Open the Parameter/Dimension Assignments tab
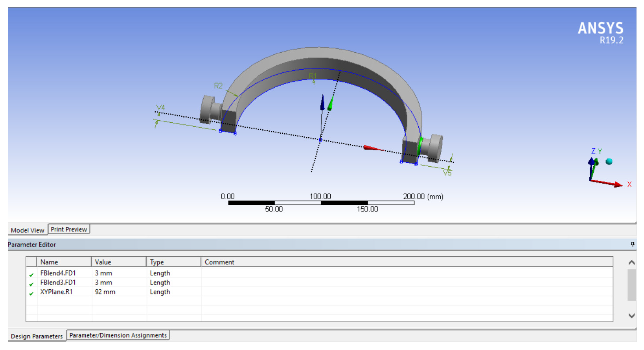Screen dimensions: 644x350 118,335
